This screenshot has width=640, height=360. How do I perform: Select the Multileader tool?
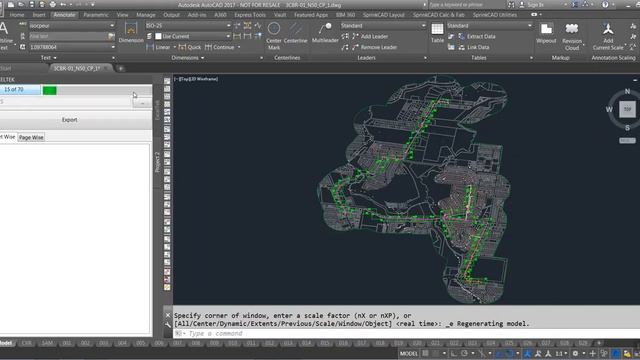325,33
